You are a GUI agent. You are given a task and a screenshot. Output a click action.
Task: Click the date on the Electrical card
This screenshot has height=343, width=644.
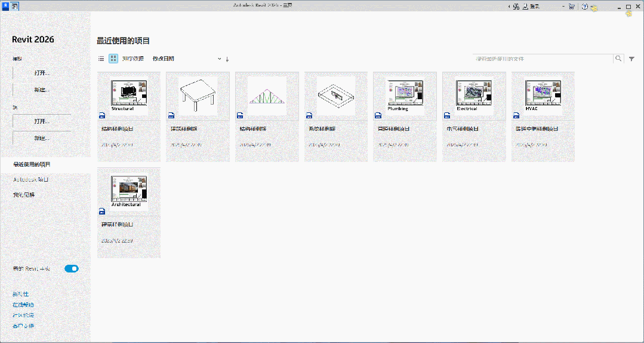pos(463,145)
